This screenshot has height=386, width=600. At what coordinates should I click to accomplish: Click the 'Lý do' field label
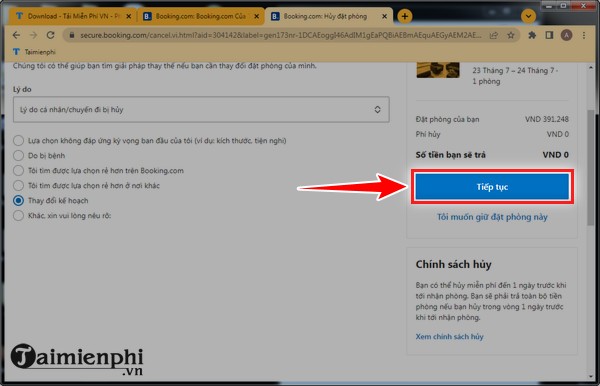(x=22, y=90)
